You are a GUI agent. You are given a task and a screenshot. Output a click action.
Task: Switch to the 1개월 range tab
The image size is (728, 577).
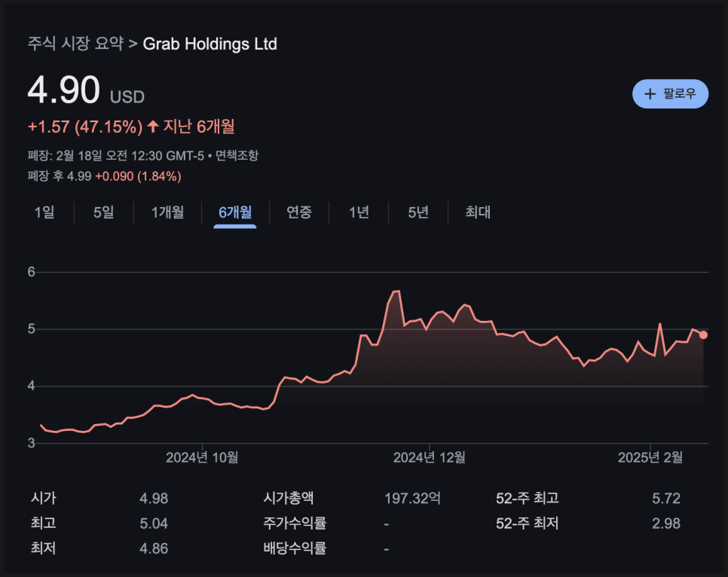167,212
